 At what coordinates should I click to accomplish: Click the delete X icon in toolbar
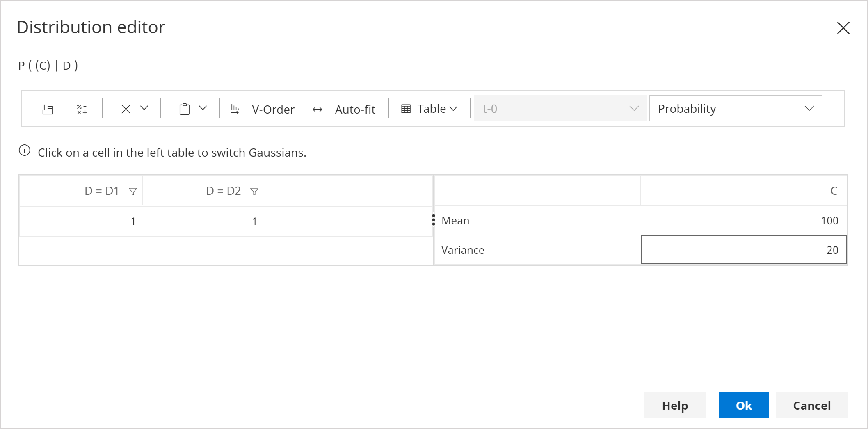(126, 109)
